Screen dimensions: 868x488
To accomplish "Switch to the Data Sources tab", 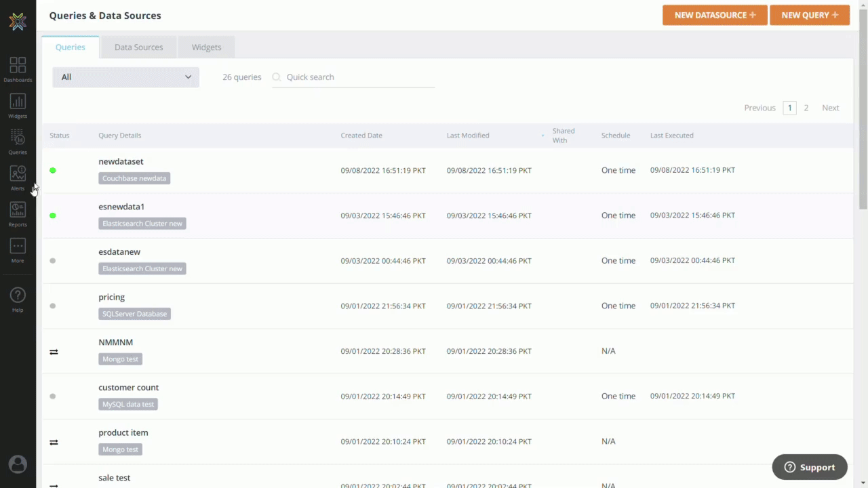I will pos(138,47).
